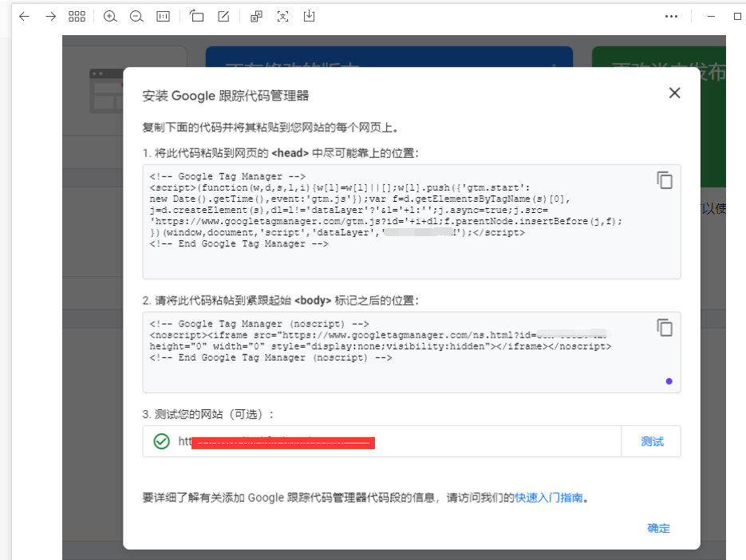This screenshot has height=560, width=746.
Task: Minimize the image viewer window
Action: click(711, 17)
